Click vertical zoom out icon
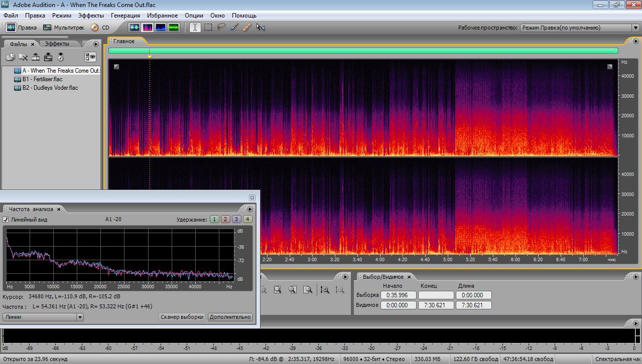The image size is (642, 364). coord(340,290)
